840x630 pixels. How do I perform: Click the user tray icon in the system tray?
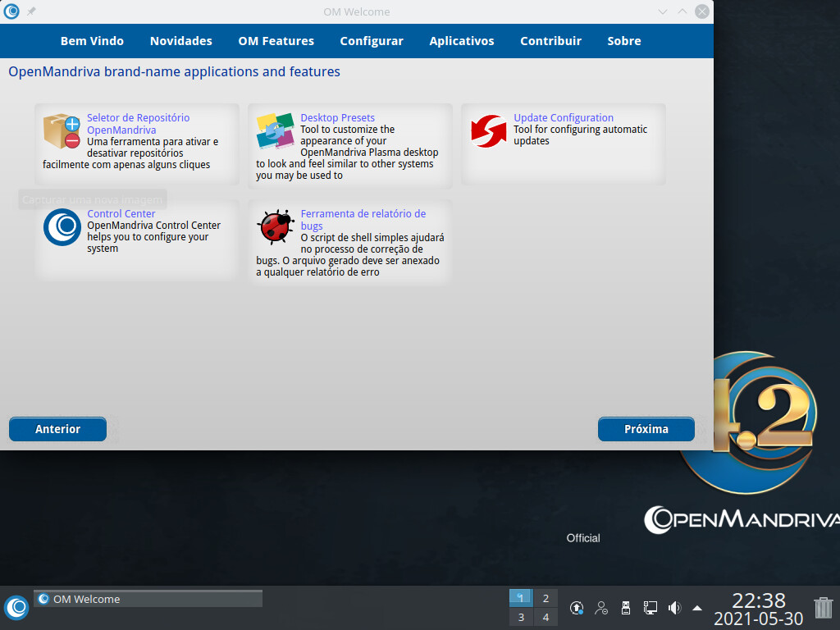tap(601, 608)
